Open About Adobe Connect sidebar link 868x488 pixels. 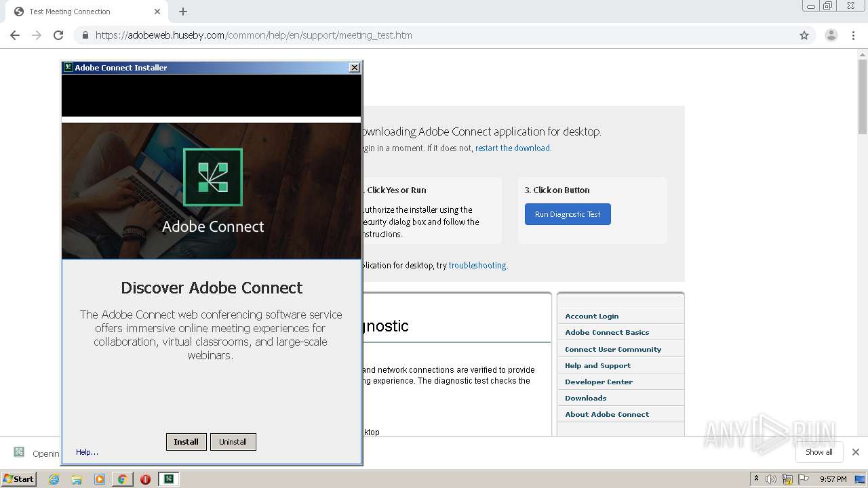point(607,414)
